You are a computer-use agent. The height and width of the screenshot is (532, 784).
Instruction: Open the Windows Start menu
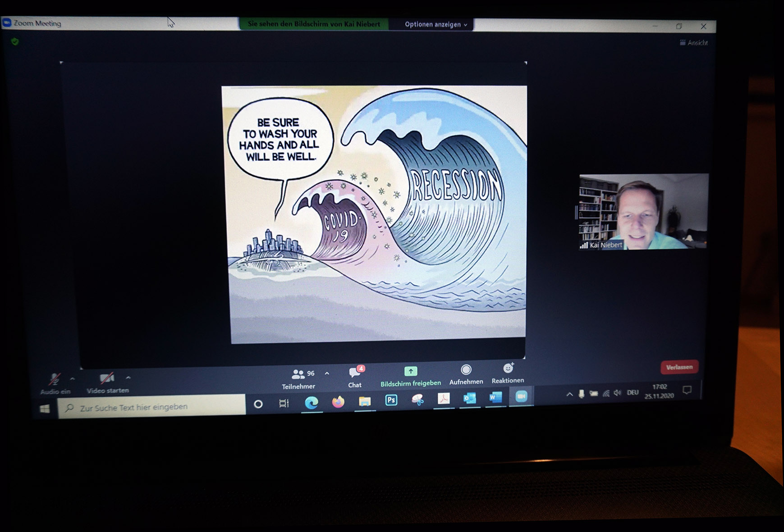point(45,409)
